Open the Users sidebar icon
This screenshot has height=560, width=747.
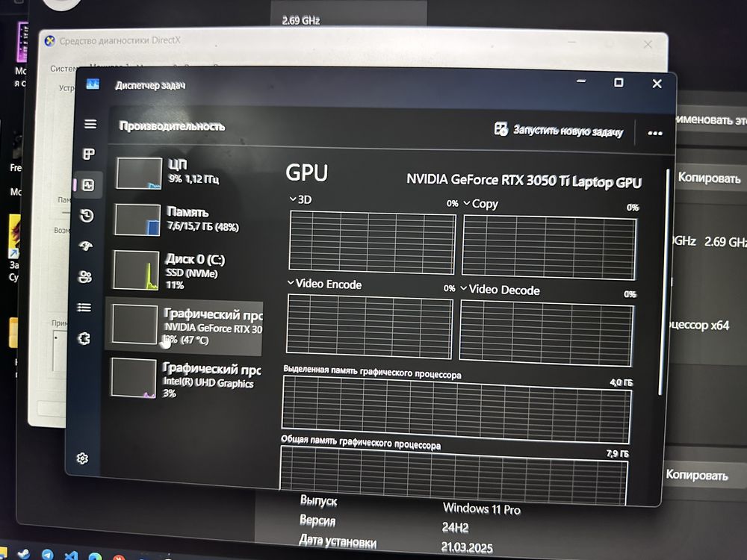[x=85, y=277]
